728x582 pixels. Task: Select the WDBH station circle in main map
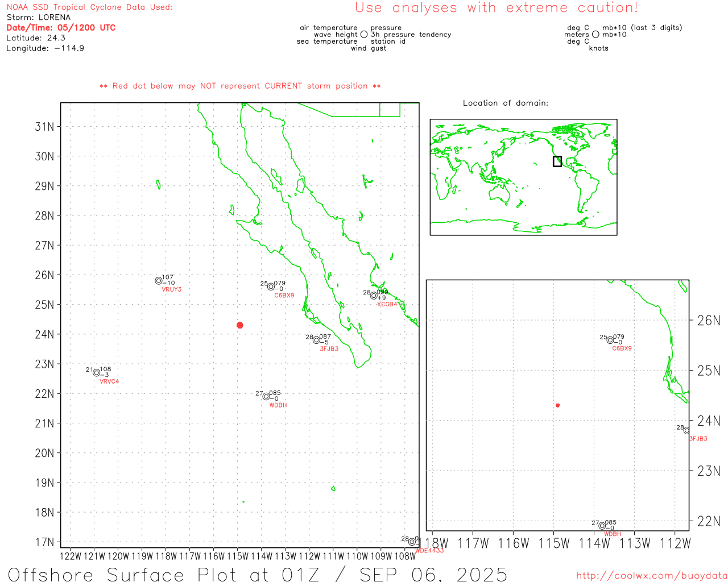(266, 396)
